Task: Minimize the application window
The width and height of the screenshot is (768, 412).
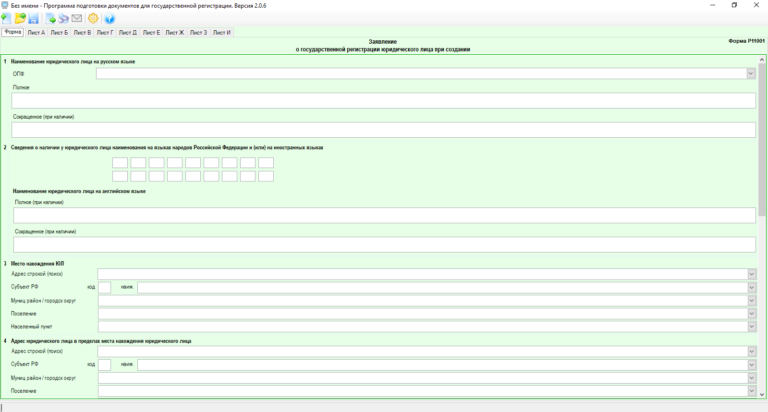Action: point(713,5)
